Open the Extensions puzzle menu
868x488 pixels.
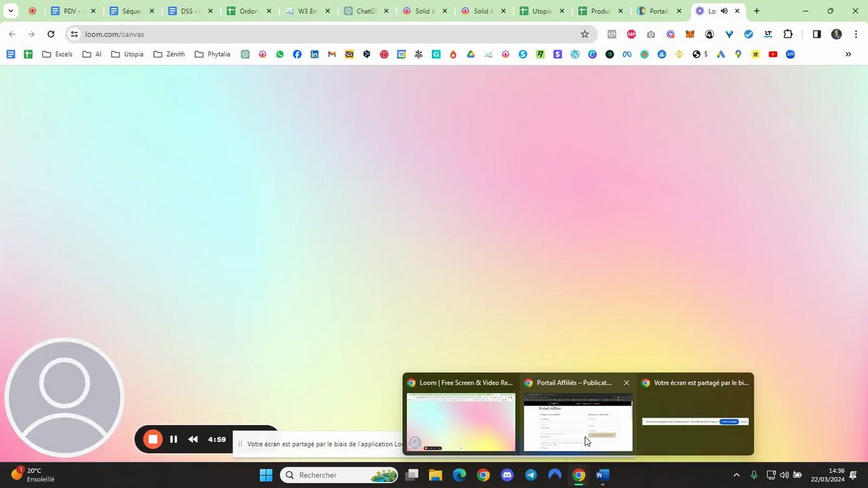tap(788, 34)
